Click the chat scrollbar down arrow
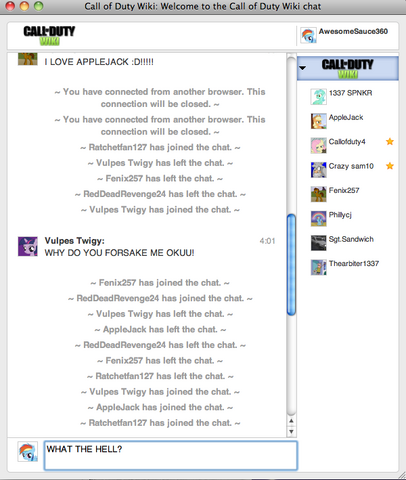Screen dimensions: 406x480 coord(291,431)
